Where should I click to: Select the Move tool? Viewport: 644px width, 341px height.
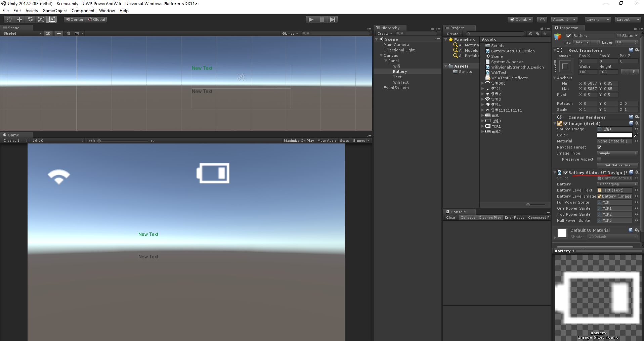tap(19, 19)
